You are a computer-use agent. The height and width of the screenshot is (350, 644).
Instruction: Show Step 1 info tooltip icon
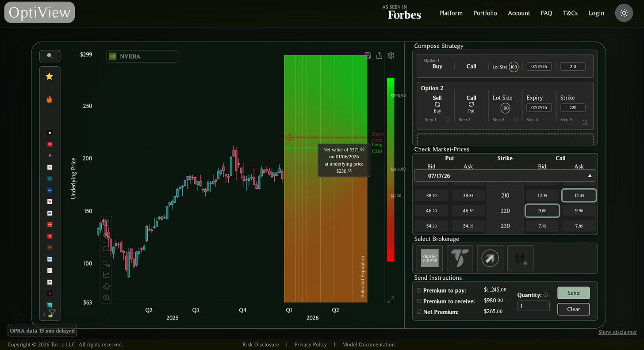pos(448,120)
